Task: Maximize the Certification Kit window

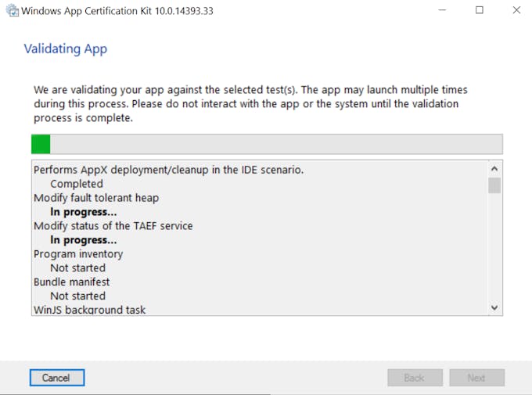Action: 480,10
